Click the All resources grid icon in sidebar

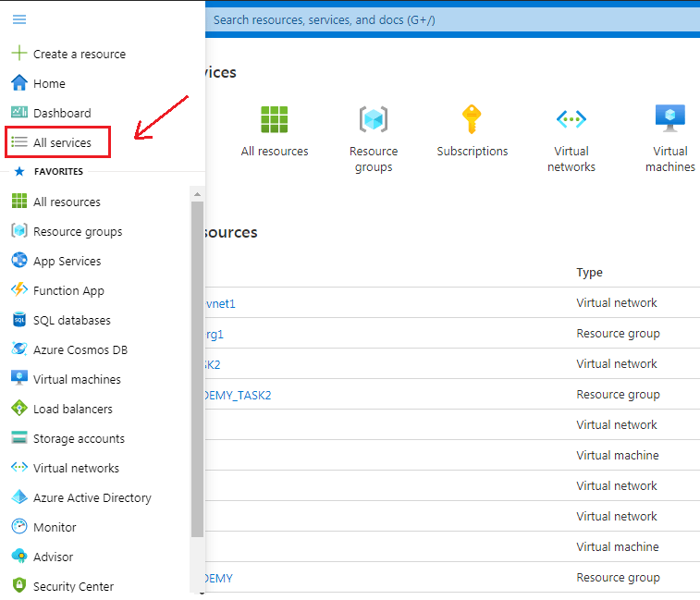19,201
